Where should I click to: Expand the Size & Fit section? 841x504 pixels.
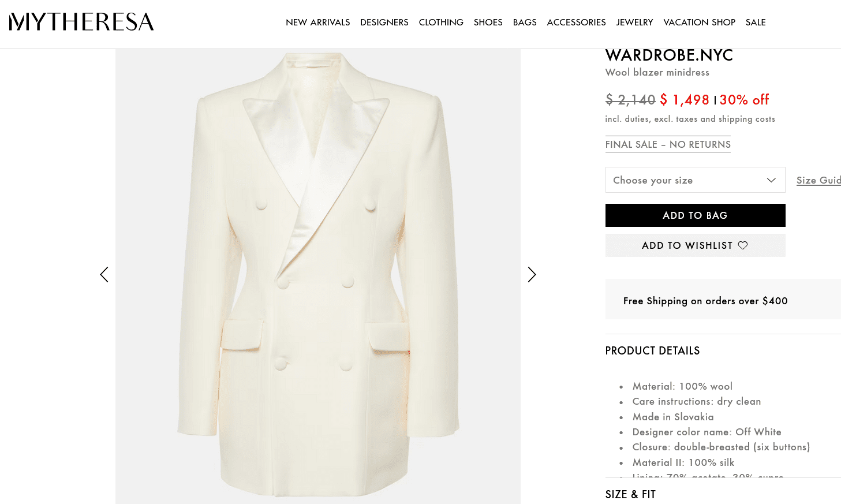pyautogui.click(x=630, y=494)
